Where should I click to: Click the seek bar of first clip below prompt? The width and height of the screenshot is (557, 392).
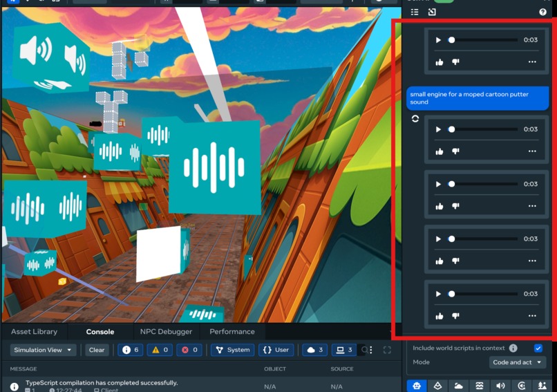(483, 129)
